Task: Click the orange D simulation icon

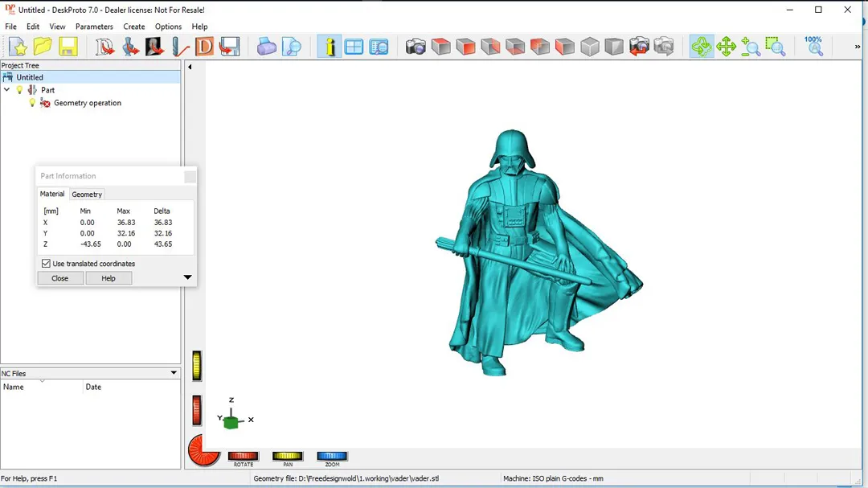Action: click(x=204, y=47)
